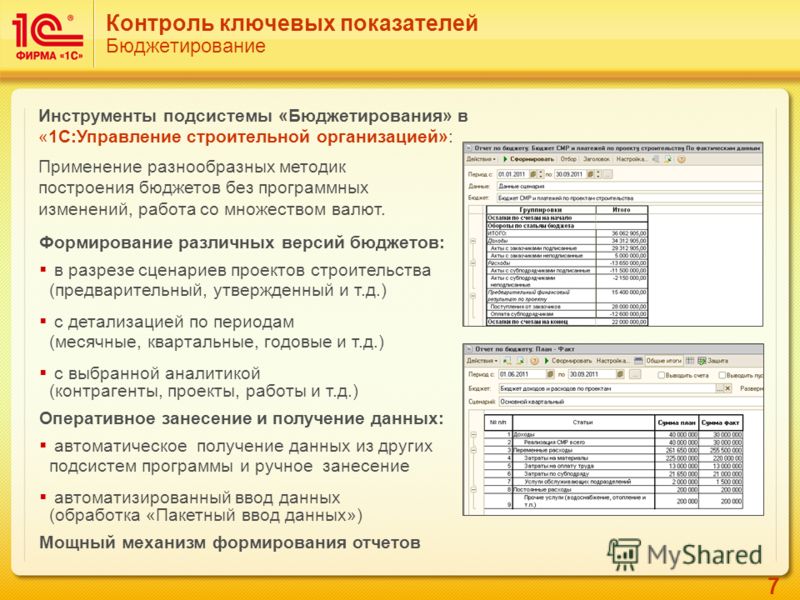Click the Затраты на оплату труда row
The height and width of the screenshot is (600, 800).
[613, 466]
